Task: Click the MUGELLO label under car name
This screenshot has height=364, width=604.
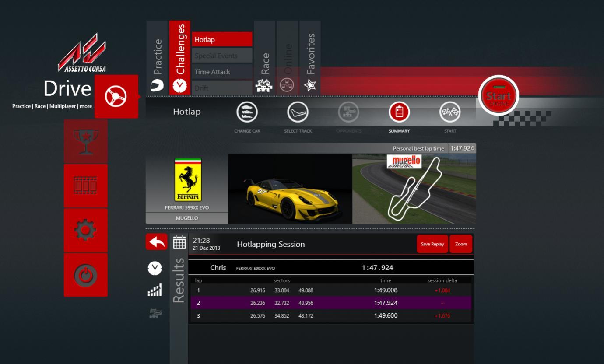Action: pyautogui.click(x=187, y=218)
